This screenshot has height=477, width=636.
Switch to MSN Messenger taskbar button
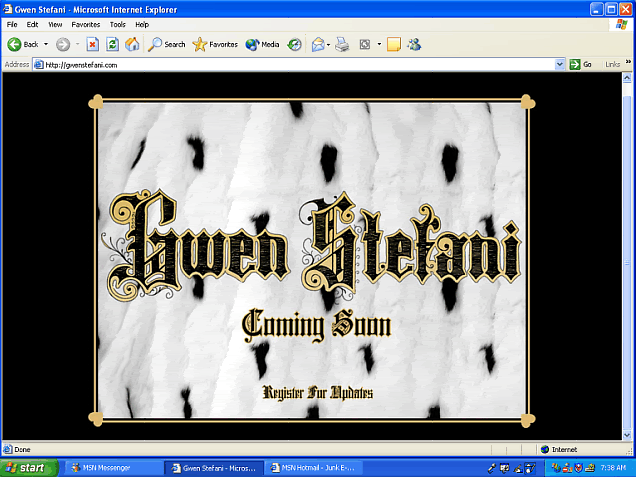114,468
